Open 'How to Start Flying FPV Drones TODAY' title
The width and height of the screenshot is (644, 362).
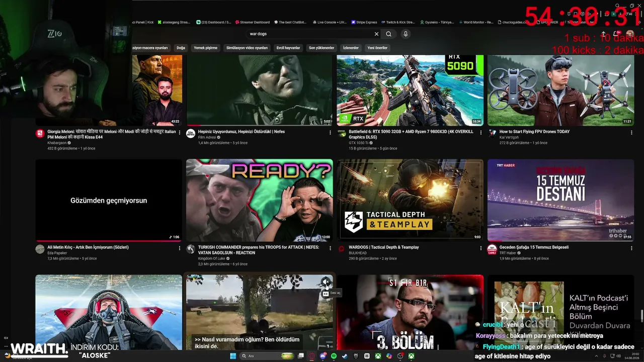(534, 132)
